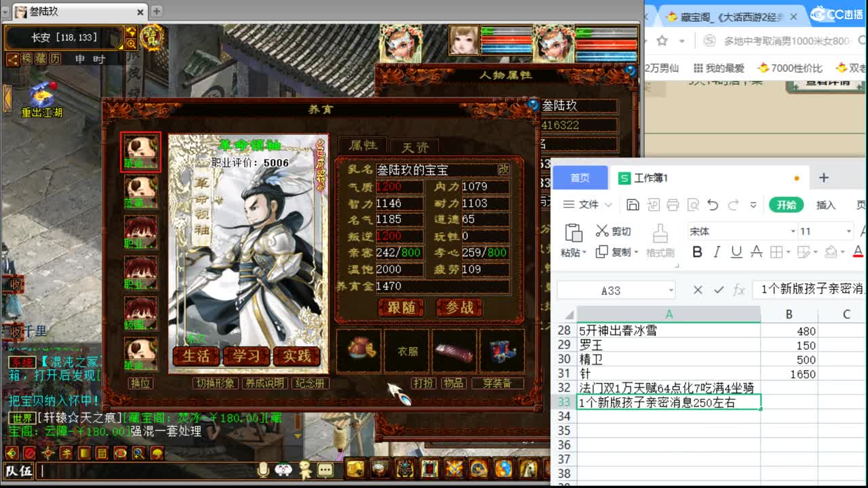Click the 生活 button

click(197, 357)
